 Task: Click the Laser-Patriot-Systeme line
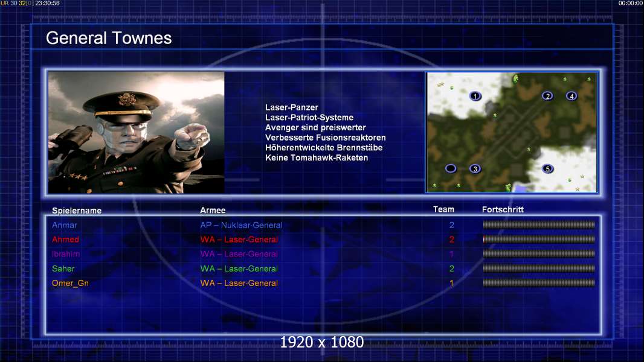coord(309,118)
